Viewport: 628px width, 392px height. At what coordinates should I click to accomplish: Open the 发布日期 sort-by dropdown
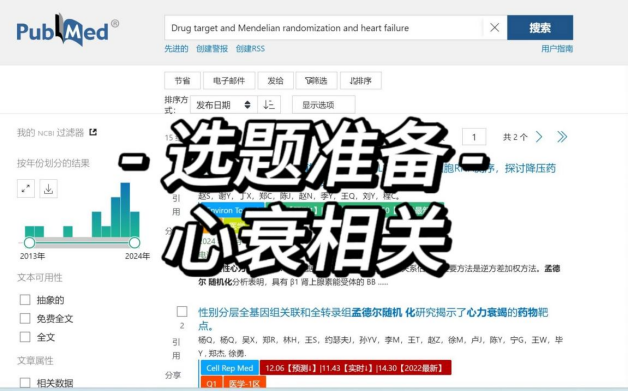coord(223,105)
